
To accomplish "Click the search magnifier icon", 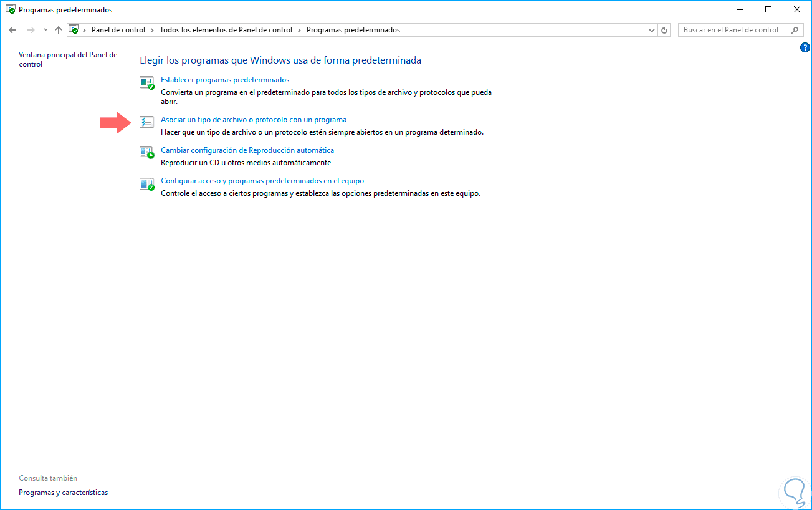I will (795, 30).
